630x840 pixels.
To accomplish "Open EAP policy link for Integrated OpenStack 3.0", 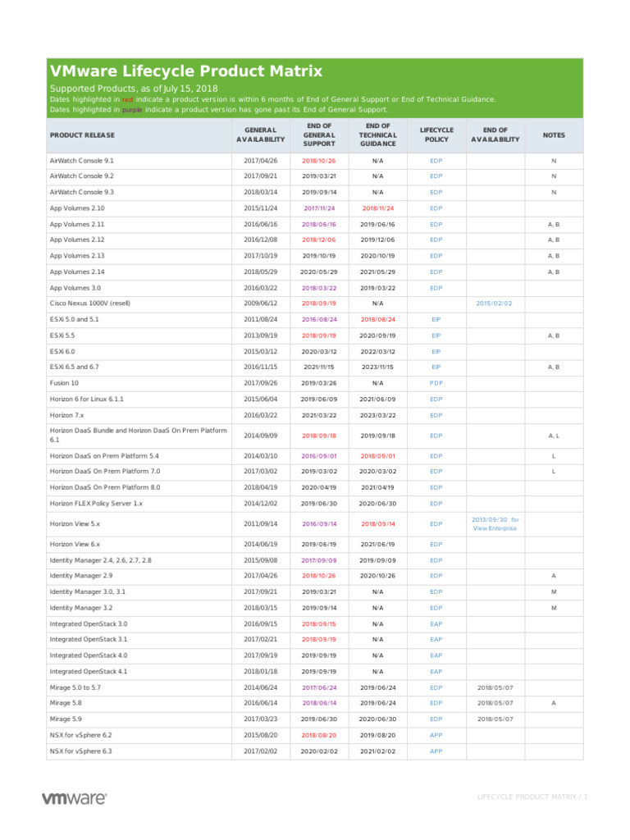I will pos(436,623).
